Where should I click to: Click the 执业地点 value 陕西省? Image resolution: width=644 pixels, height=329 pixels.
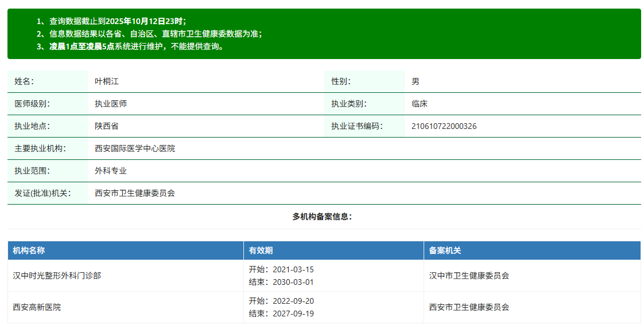[107, 126]
